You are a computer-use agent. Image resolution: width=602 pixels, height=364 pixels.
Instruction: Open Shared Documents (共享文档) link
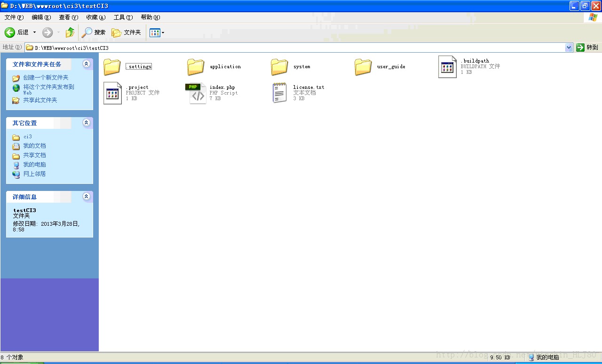click(x=35, y=155)
